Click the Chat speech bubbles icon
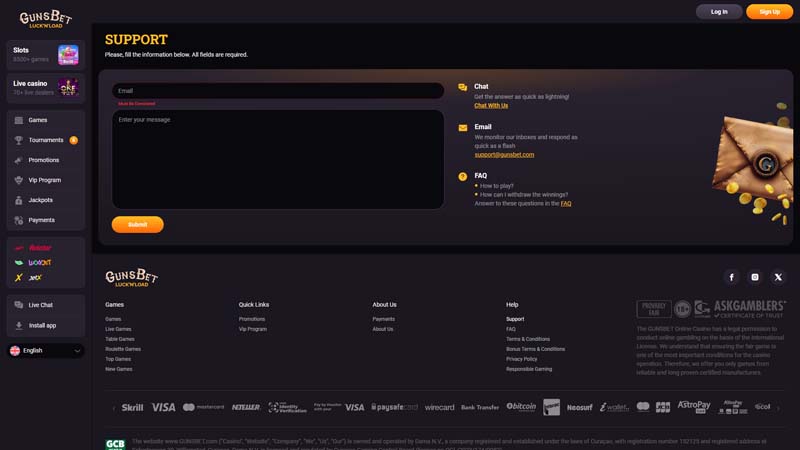This screenshot has height=450, width=800. pos(463,87)
